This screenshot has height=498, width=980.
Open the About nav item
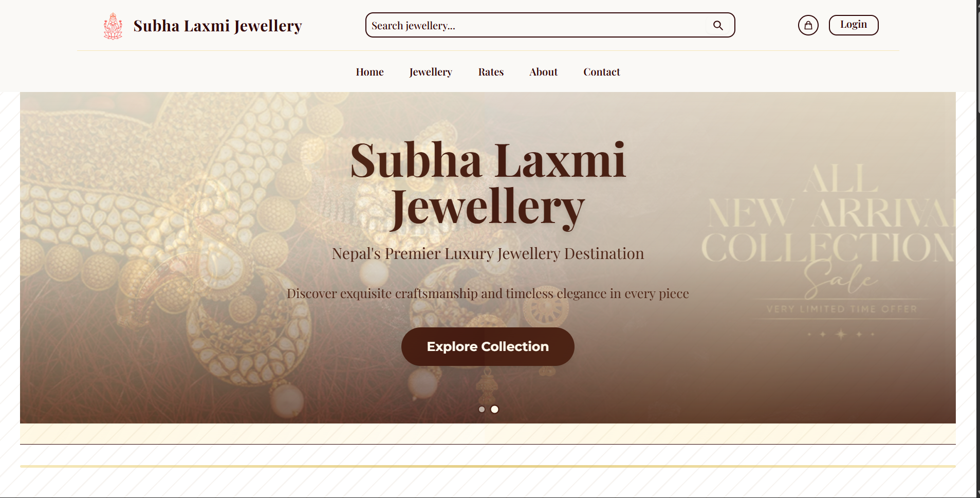[543, 72]
